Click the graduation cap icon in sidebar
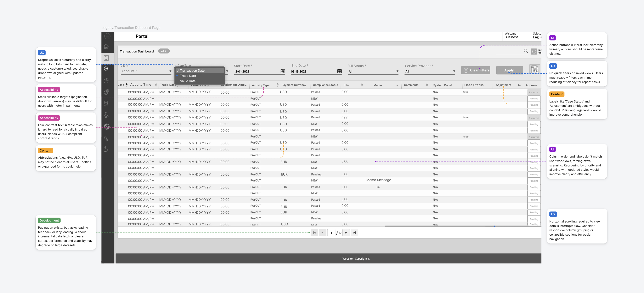The width and height of the screenshot is (644, 293). tap(106, 103)
